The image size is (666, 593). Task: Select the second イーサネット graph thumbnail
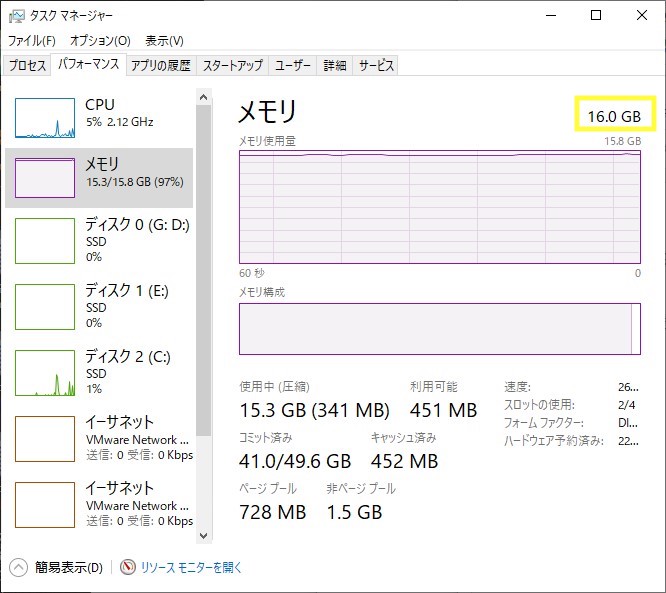(x=45, y=505)
